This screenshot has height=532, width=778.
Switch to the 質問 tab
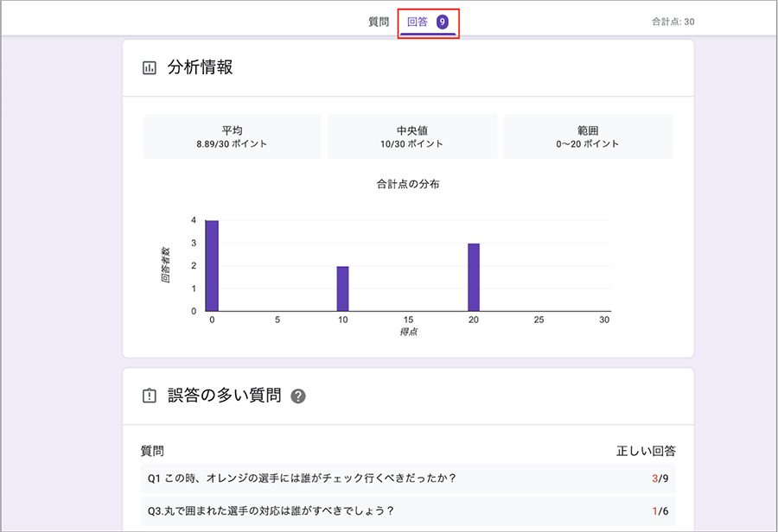[379, 22]
